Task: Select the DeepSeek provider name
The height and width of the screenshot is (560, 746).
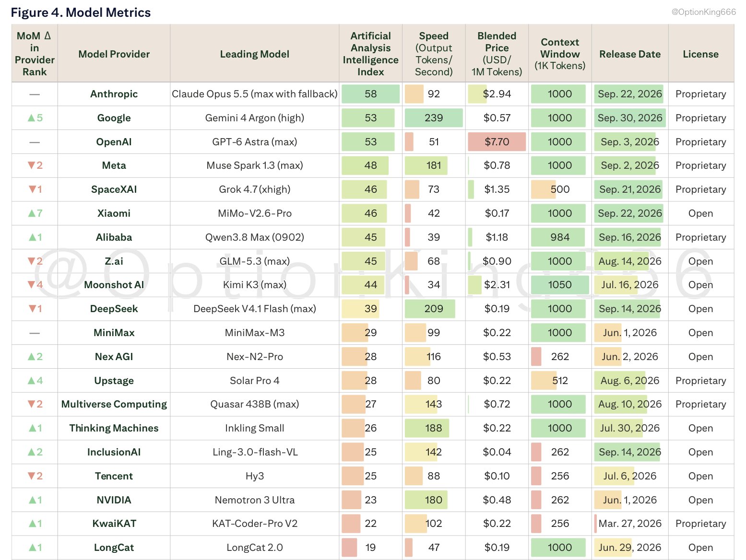Action: (114, 309)
